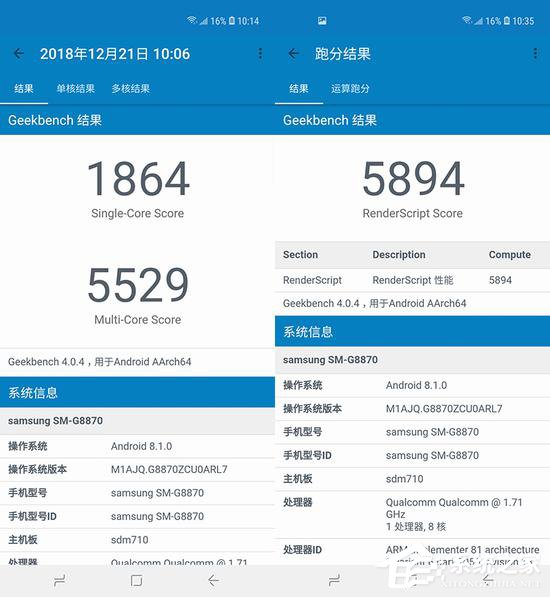This screenshot has width=550, height=597.
Task: Tap the Geekbench 结果 header on left screen
Action: point(55,120)
